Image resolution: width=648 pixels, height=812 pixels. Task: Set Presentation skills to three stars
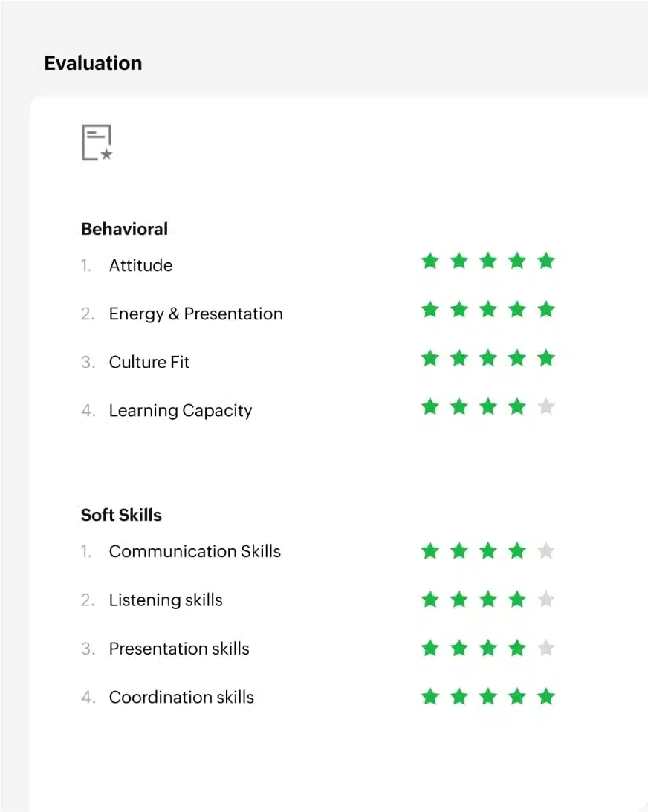488,649
